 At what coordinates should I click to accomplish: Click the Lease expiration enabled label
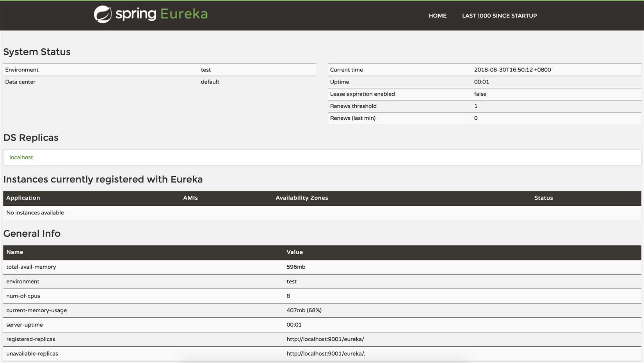point(362,94)
